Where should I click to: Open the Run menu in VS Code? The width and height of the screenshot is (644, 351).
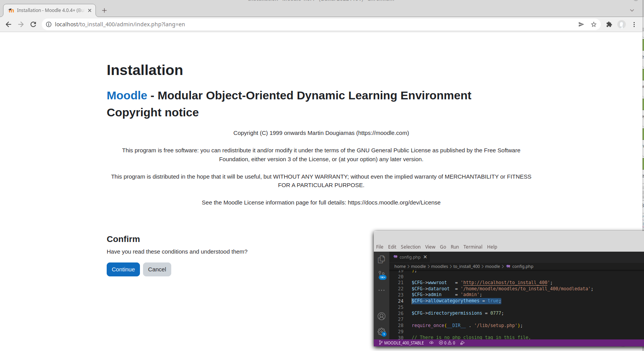pyautogui.click(x=455, y=247)
